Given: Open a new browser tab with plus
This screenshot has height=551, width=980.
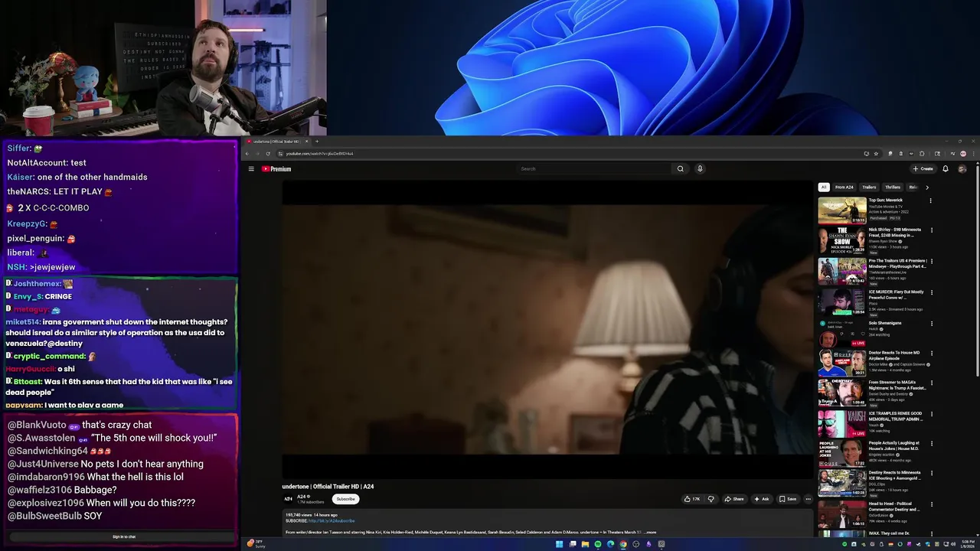Looking at the screenshot, I should point(317,141).
